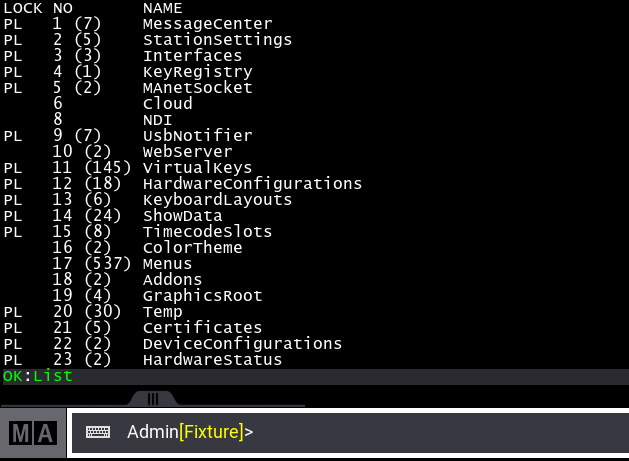Click the UsbNotifier row
629x461 pixels.
pyautogui.click(x=197, y=136)
